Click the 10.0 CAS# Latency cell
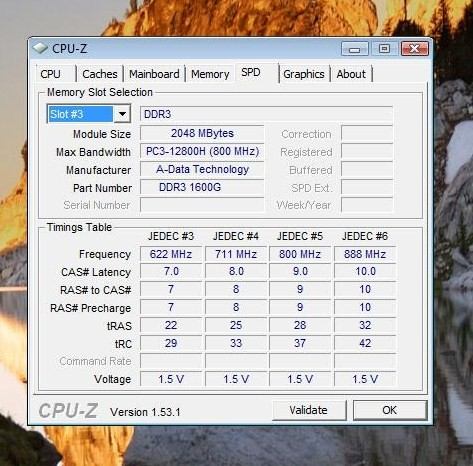Screen dimensions: 473x466 [365, 271]
